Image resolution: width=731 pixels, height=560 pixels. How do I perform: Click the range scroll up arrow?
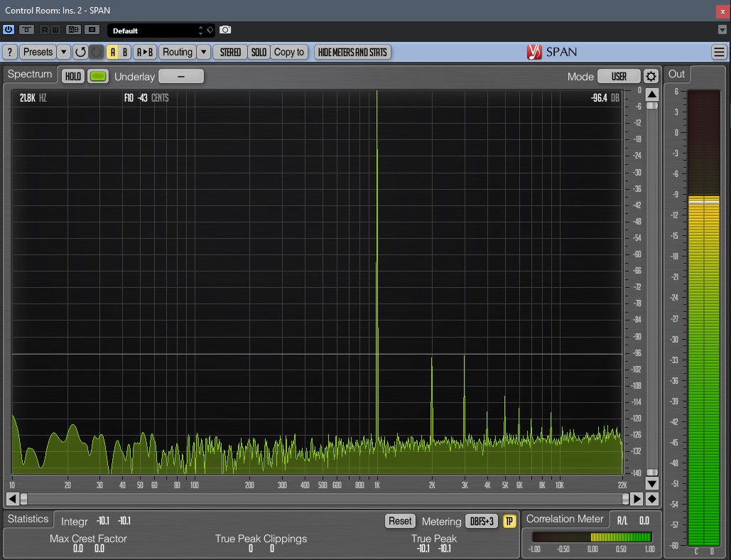pyautogui.click(x=651, y=95)
